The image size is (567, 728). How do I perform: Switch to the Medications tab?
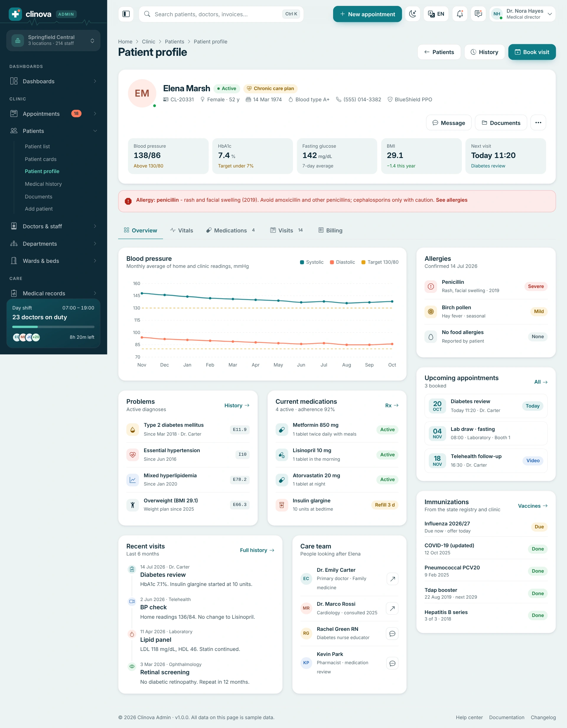[x=232, y=230]
